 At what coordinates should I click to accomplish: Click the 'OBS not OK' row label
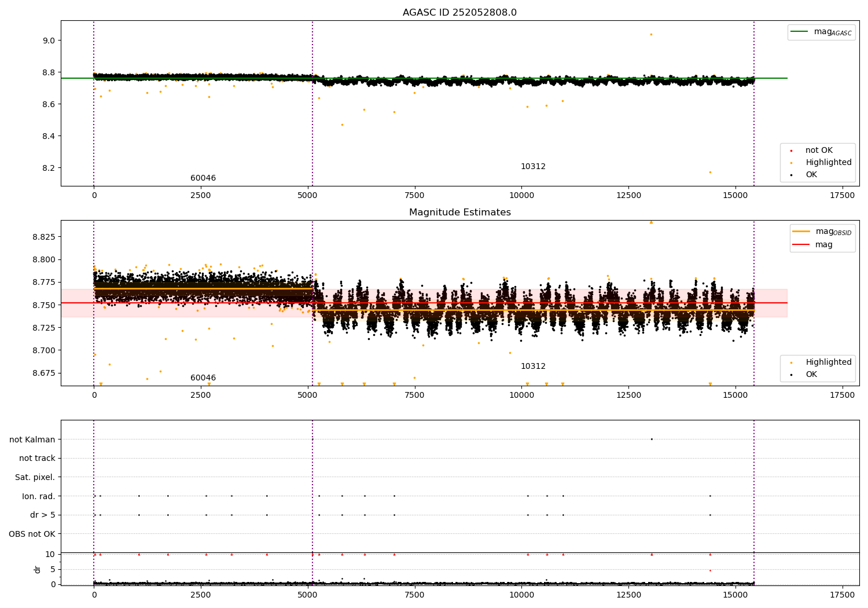point(32,534)
